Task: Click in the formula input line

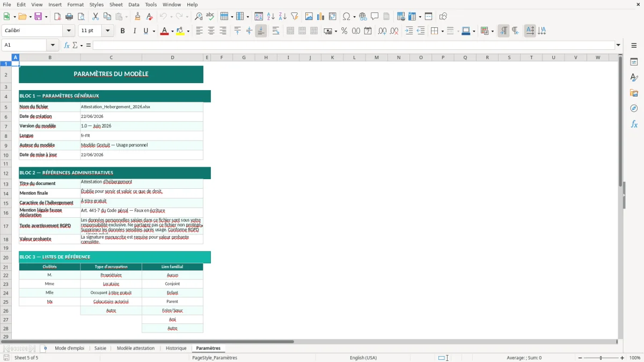Action: pos(354,45)
